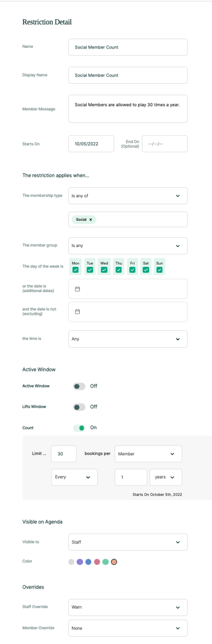Select the purple color swatch
Screen dimensions: 212x644
[x=80, y=561]
